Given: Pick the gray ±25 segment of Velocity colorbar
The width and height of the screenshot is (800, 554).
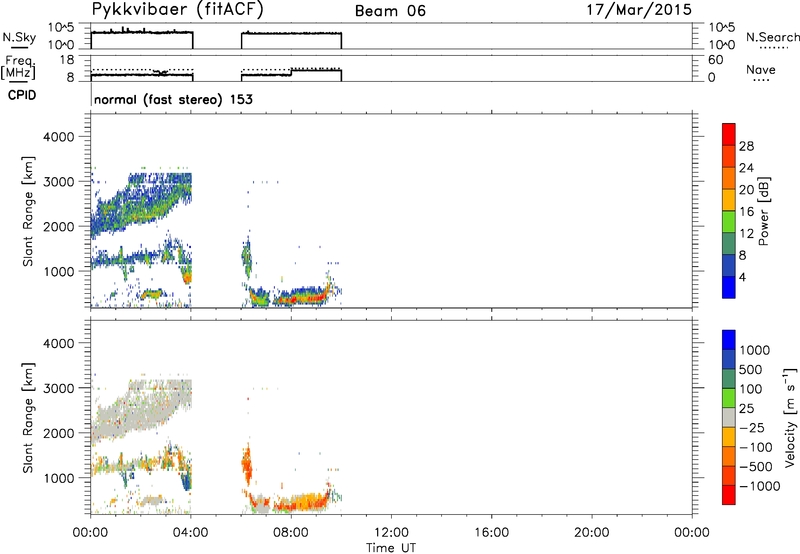Looking at the screenshot, I should pos(729,417).
